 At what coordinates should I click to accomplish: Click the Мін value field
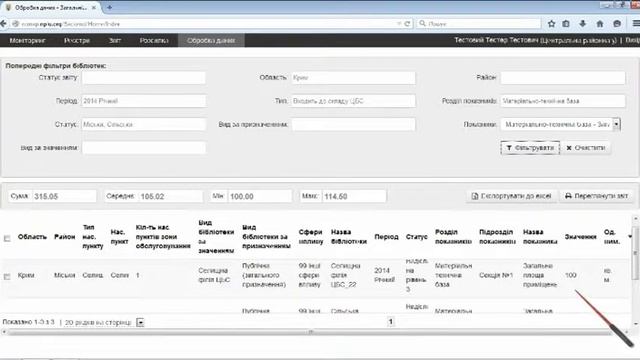pyautogui.click(x=260, y=196)
